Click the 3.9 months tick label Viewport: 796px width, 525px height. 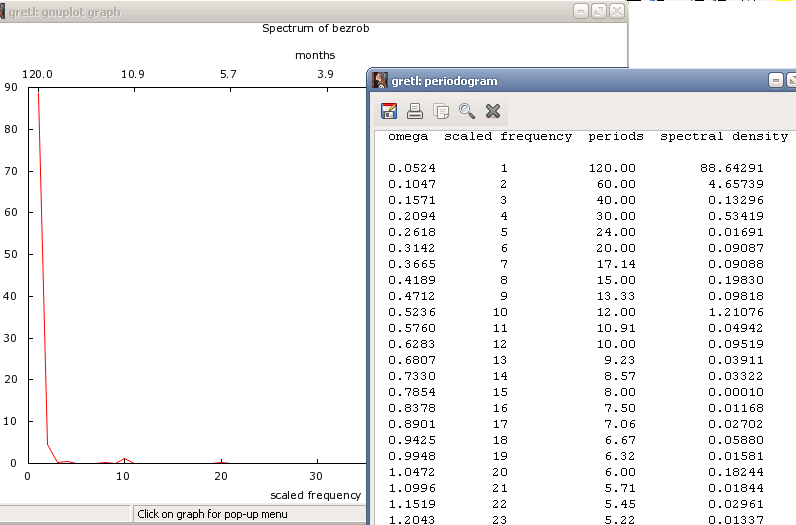click(325, 75)
